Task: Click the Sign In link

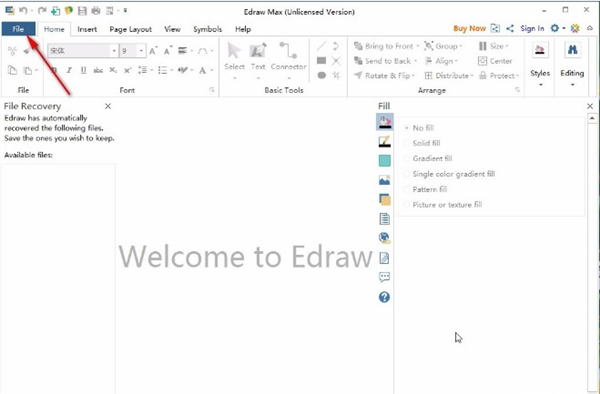Action: coord(532,28)
